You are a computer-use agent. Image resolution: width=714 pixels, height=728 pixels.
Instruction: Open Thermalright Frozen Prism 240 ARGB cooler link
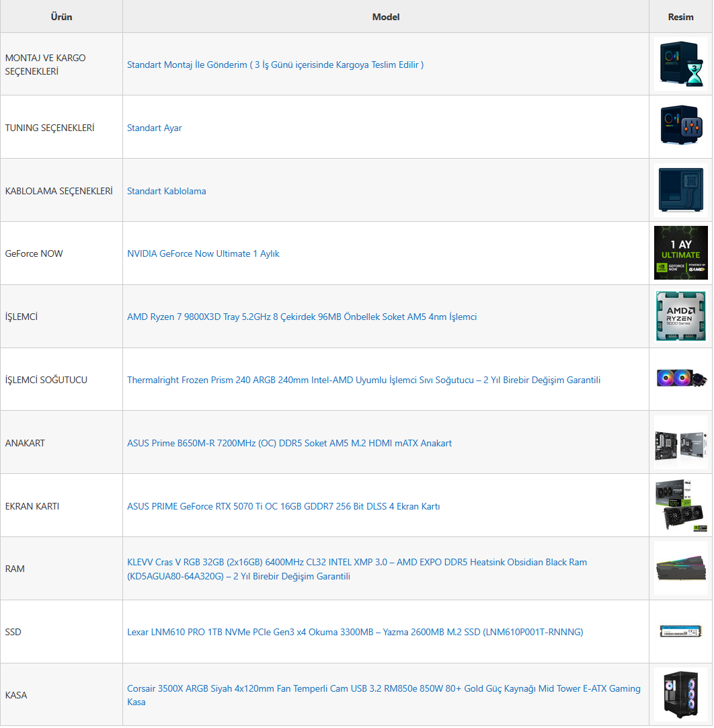click(x=364, y=380)
